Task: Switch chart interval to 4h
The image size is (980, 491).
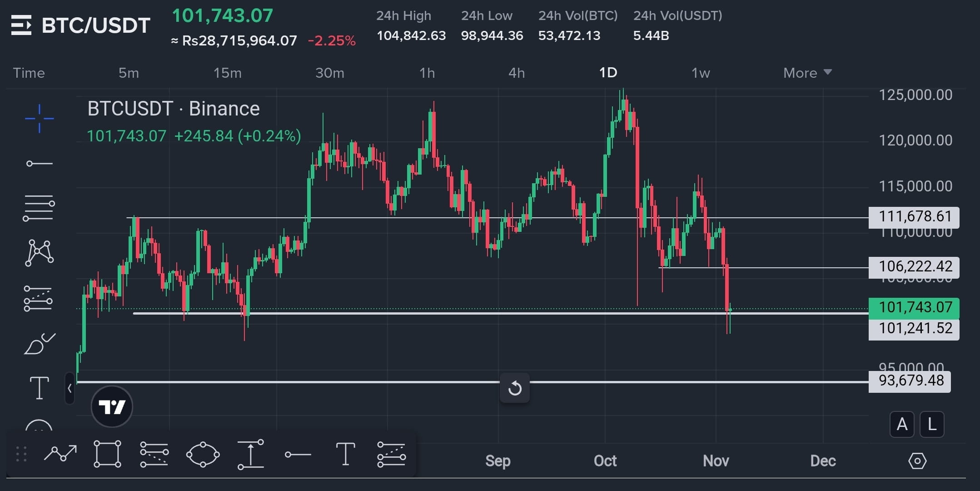Action: point(517,73)
